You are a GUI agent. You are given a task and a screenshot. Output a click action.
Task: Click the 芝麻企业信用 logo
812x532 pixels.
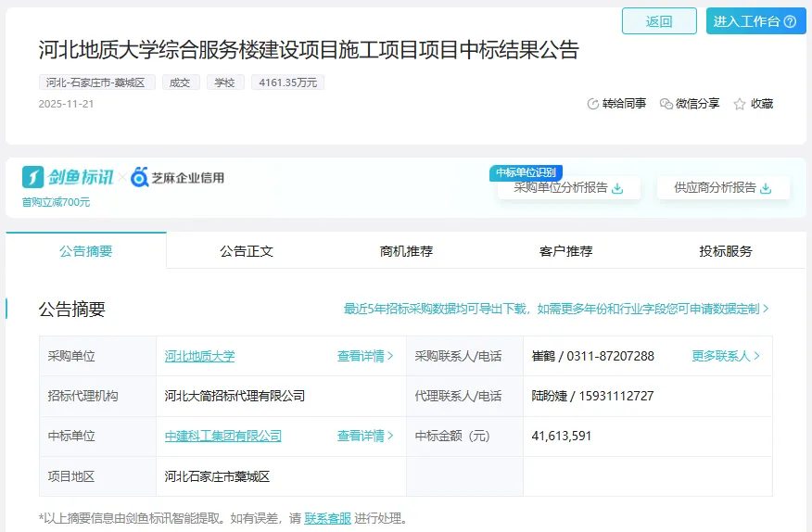(177, 177)
